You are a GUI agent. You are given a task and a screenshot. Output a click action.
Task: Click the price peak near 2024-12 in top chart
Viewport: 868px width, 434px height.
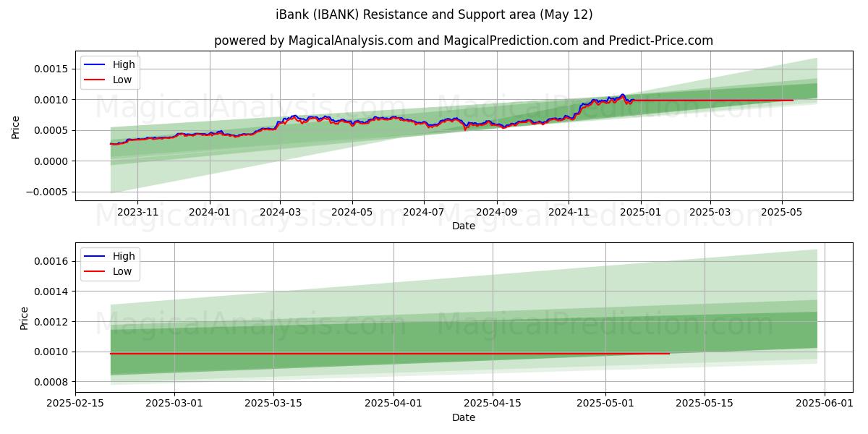[622, 95]
